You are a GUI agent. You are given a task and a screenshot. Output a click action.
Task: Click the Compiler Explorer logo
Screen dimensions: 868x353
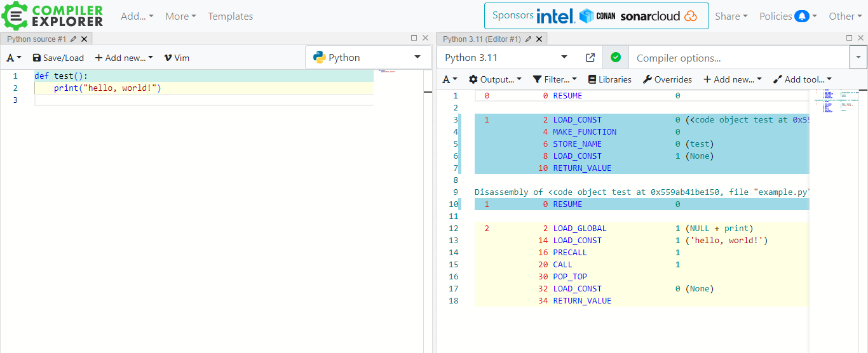[52, 16]
